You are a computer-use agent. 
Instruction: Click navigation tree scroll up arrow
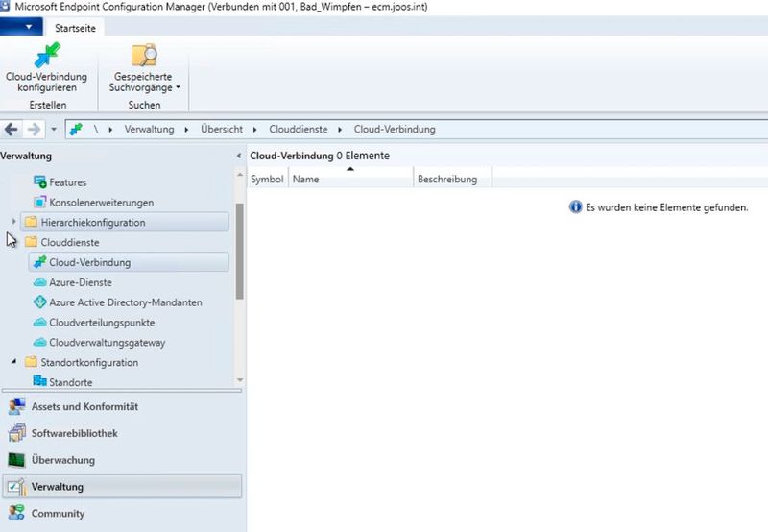click(239, 175)
